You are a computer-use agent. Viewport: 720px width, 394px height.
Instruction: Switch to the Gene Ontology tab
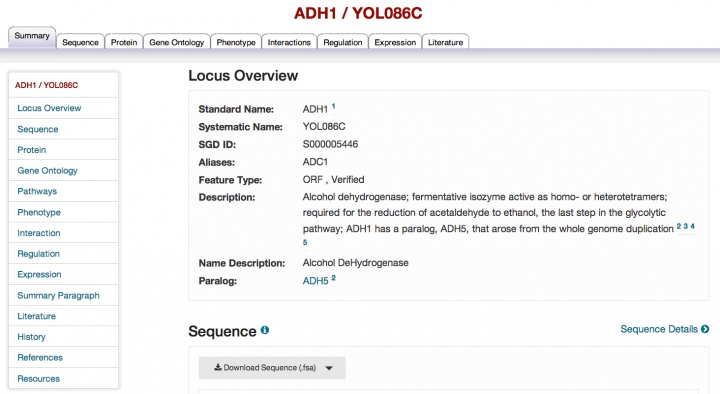tap(176, 42)
